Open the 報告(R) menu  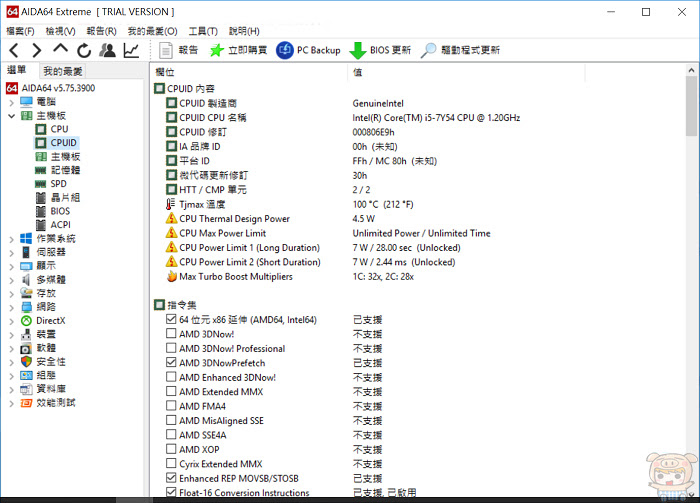(x=101, y=31)
